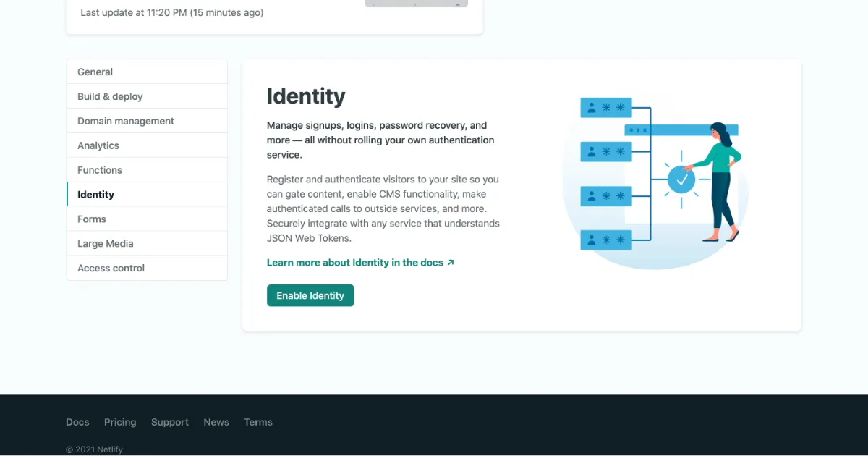Viewport: 868px width, 456px height.
Task: View Terms from the footer
Action: 258,423
